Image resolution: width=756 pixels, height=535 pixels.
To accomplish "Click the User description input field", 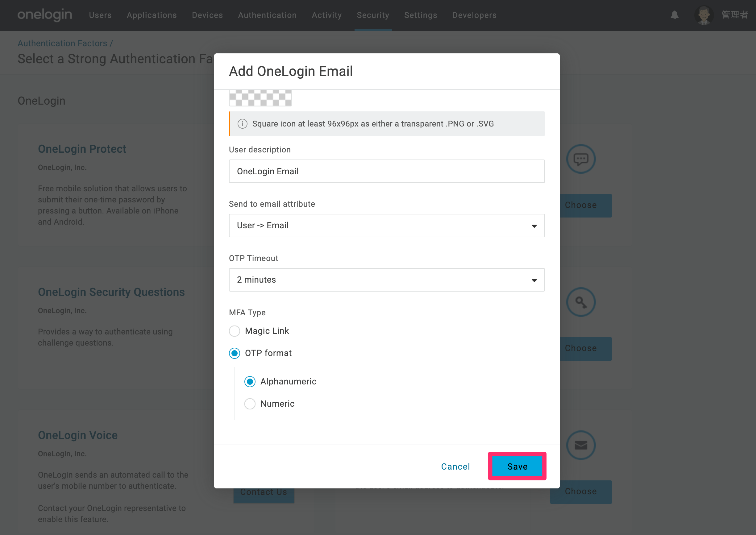I will [387, 171].
